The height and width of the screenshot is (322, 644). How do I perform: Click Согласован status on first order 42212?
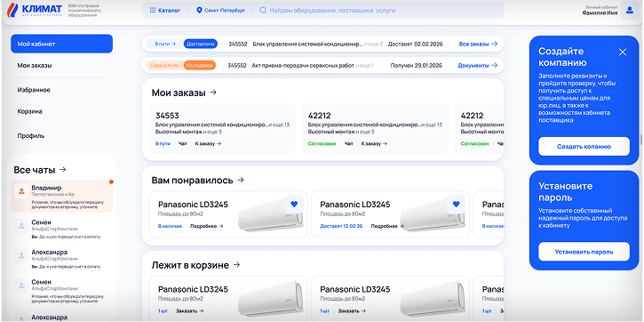click(x=322, y=143)
